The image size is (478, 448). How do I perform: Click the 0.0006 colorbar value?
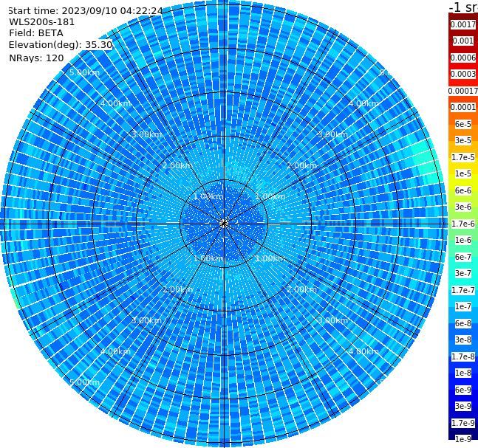[x=463, y=58]
